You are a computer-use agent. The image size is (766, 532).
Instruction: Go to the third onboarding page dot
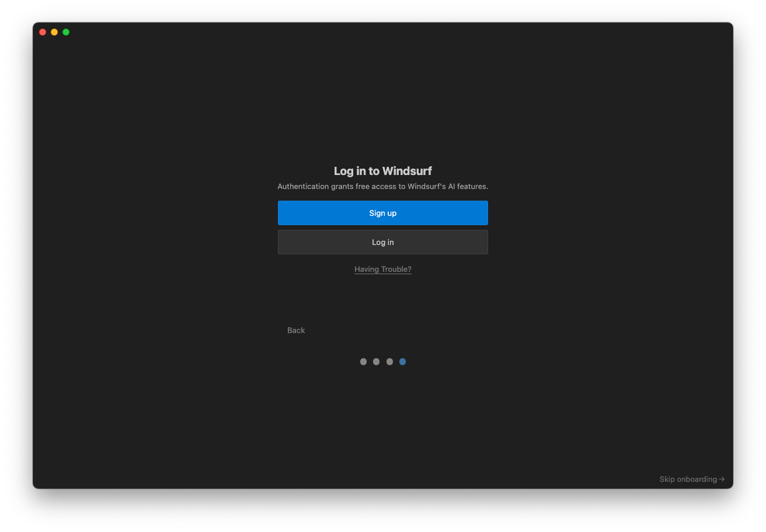tap(389, 362)
